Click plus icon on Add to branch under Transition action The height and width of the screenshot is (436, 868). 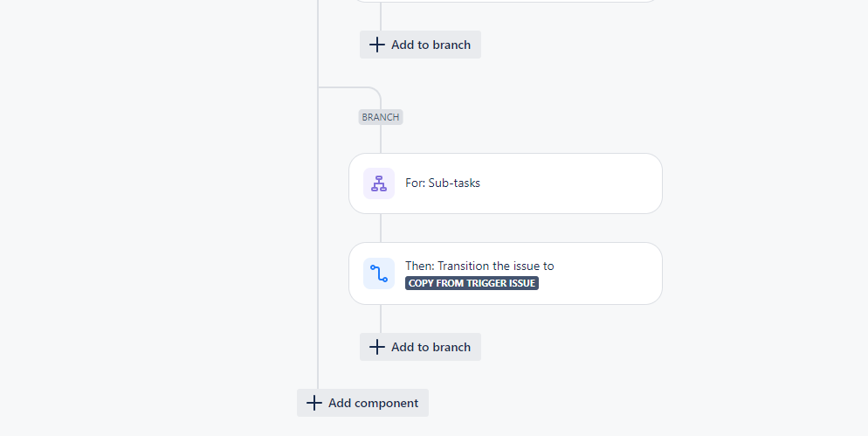[377, 347]
